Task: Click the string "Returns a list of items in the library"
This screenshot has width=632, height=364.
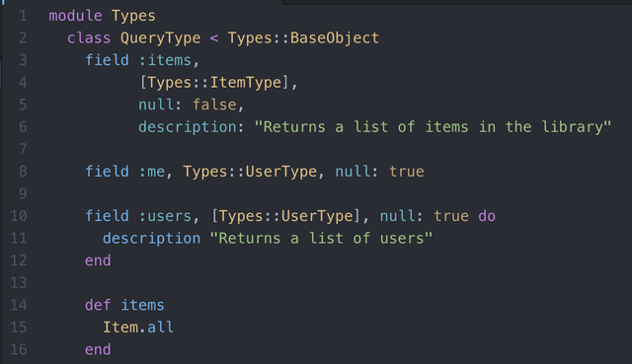Action: [433, 127]
